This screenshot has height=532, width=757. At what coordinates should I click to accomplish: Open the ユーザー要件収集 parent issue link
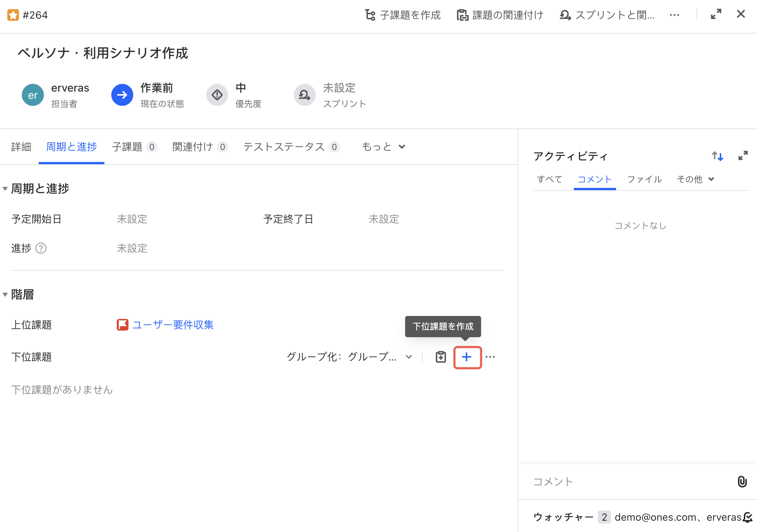pos(173,325)
